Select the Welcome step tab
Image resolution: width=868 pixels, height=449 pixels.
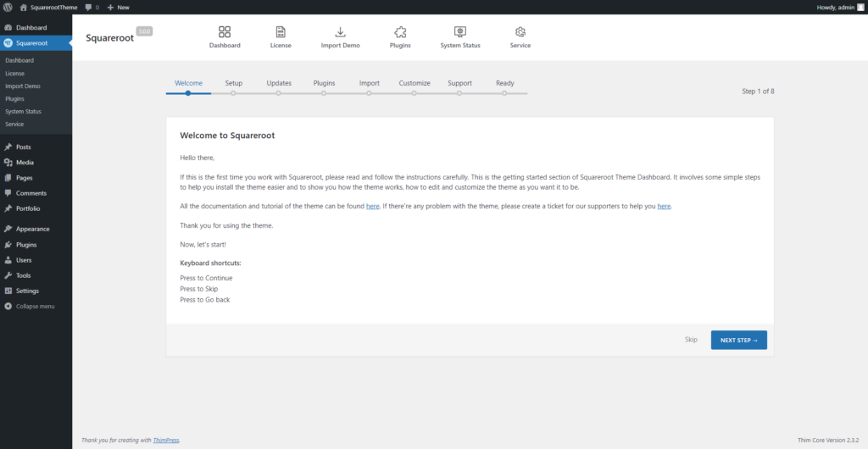[x=189, y=84]
